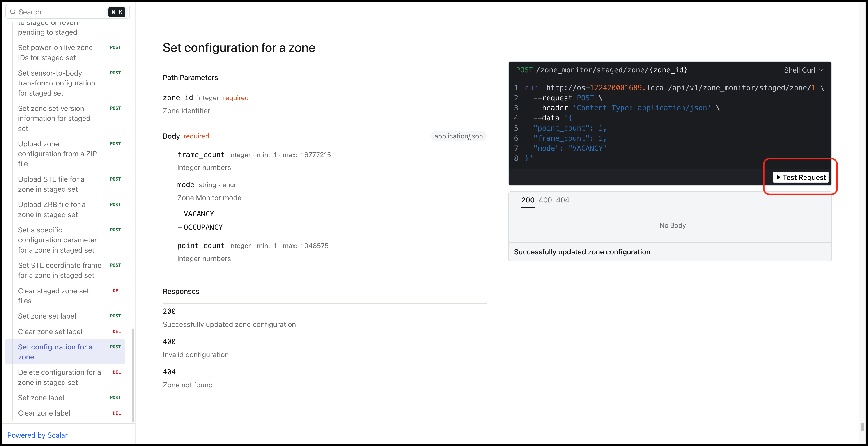Click the point_count property name
Viewport: 868px width, 446px height.
201,246
